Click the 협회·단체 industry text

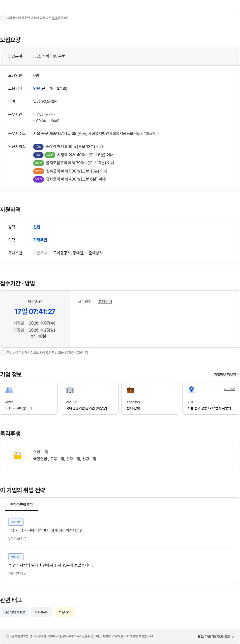[x=133, y=408]
